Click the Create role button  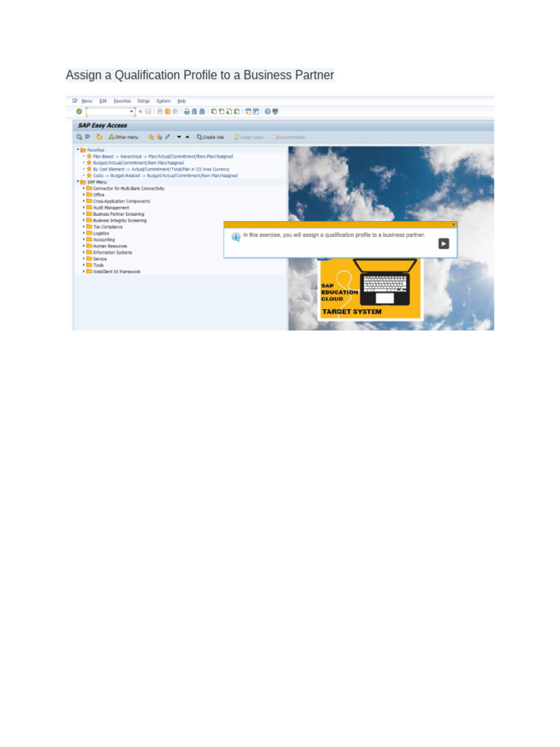pos(210,137)
